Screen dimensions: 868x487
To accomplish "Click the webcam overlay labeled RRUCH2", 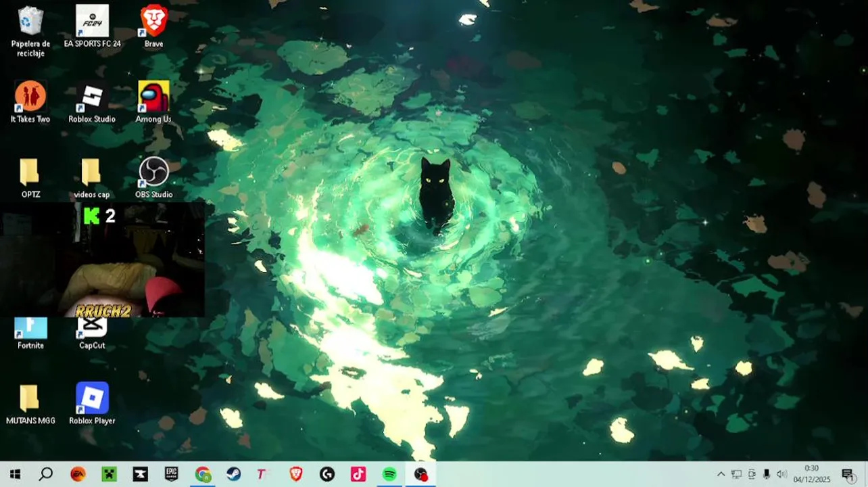I will coord(102,260).
